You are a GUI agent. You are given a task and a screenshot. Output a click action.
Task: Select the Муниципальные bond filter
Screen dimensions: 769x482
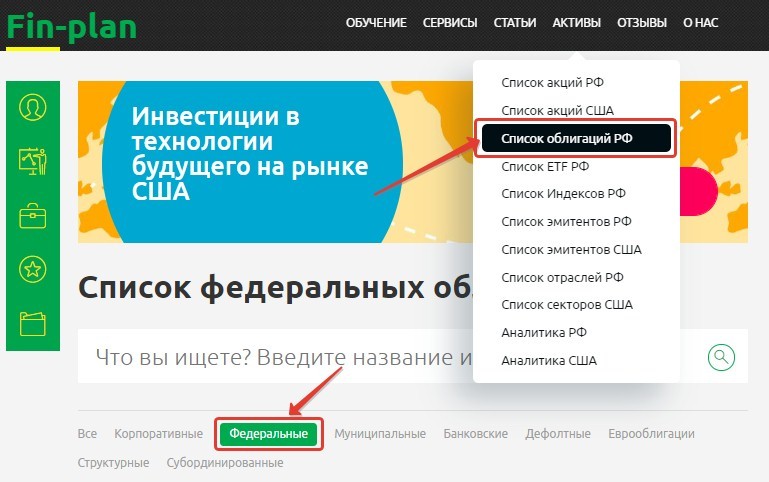coord(380,434)
